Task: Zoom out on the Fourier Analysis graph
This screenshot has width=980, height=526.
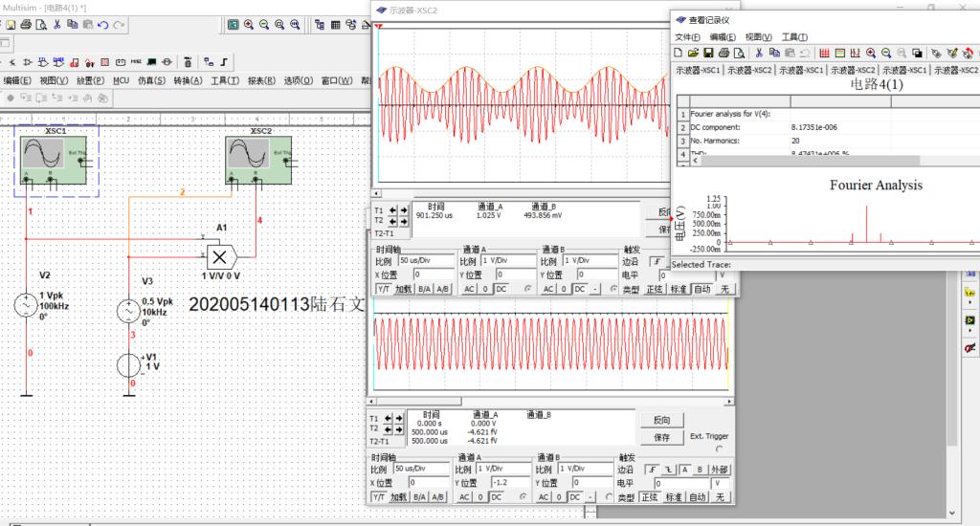Action: (886, 54)
